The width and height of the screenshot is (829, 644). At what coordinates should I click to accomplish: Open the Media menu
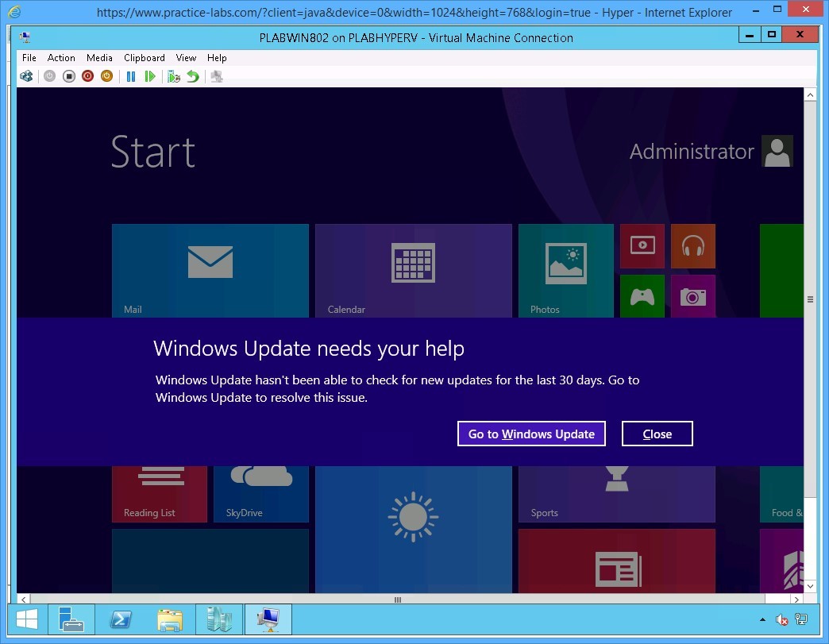pyautogui.click(x=99, y=57)
